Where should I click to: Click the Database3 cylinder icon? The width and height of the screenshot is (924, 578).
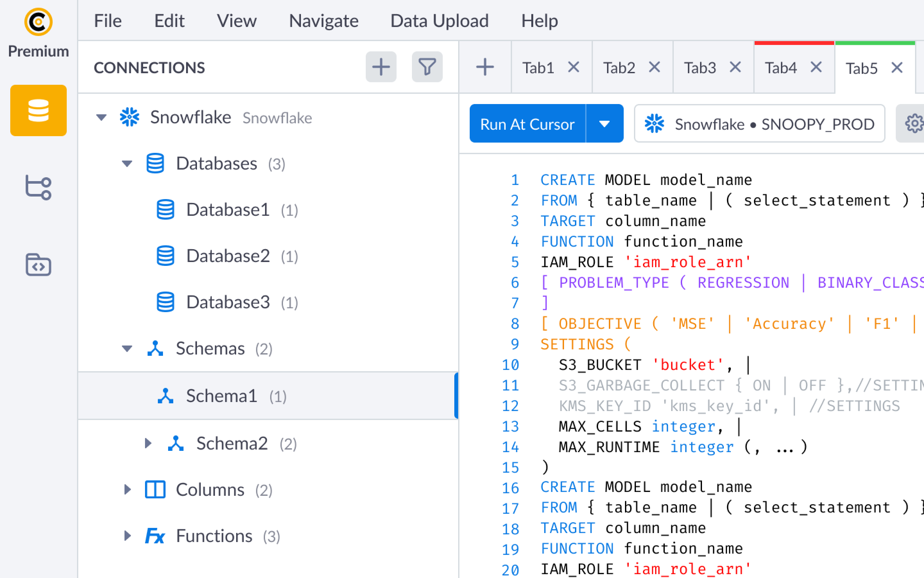(165, 302)
